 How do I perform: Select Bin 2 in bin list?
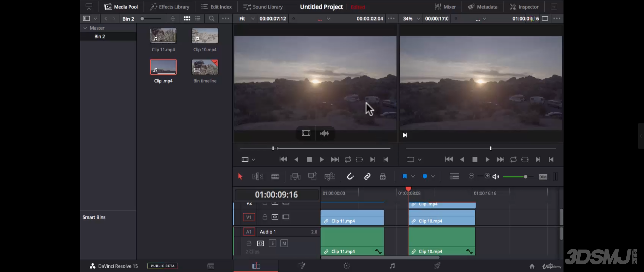coord(100,37)
